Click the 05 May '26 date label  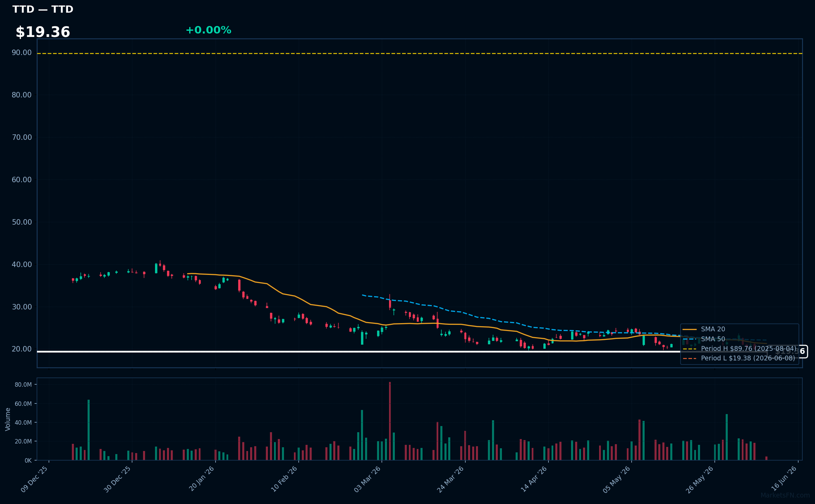[x=617, y=479]
